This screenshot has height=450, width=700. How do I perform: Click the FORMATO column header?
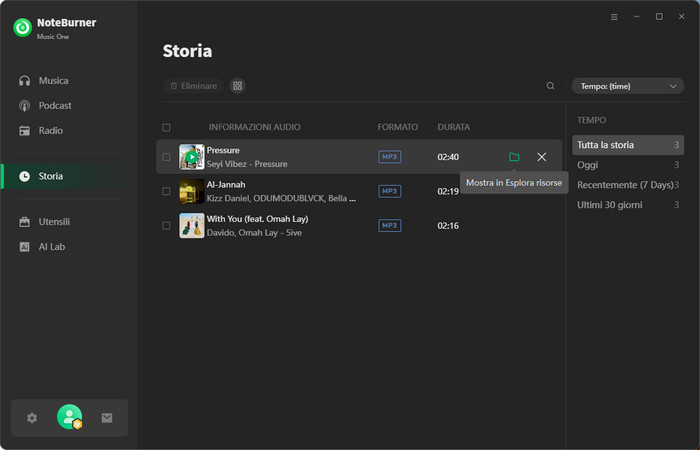(398, 127)
